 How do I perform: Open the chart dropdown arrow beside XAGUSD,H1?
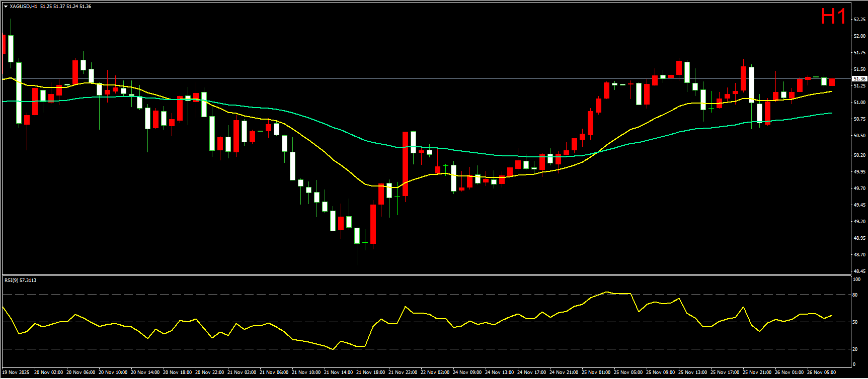(6, 7)
